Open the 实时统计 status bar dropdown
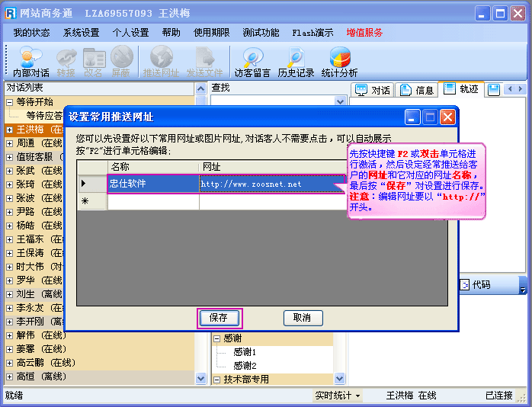 (338, 396)
